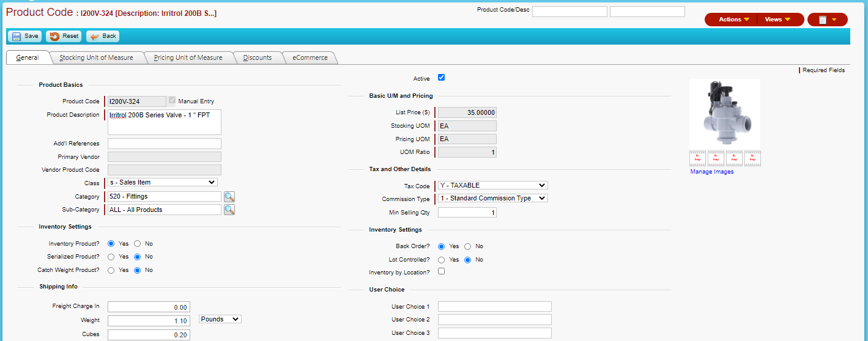
Task: Set Back Order to No
Action: (468, 246)
